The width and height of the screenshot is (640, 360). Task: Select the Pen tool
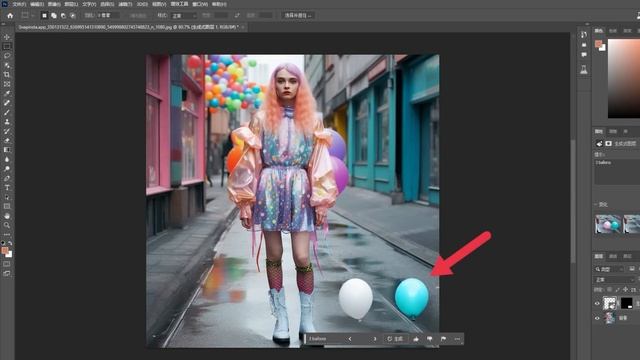[x=7, y=178]
